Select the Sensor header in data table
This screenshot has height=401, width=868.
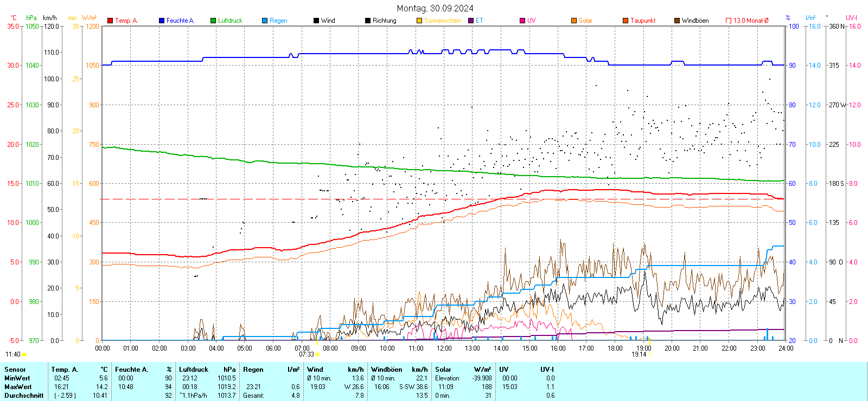click(x=15, y=370)
